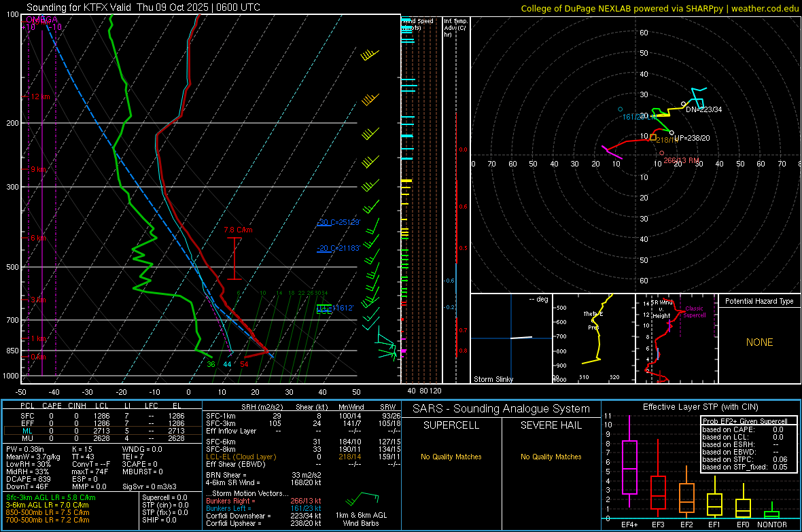Click the Storm Slinky label
The width and height of the screenshot is (802, 532).
point(493,379)
